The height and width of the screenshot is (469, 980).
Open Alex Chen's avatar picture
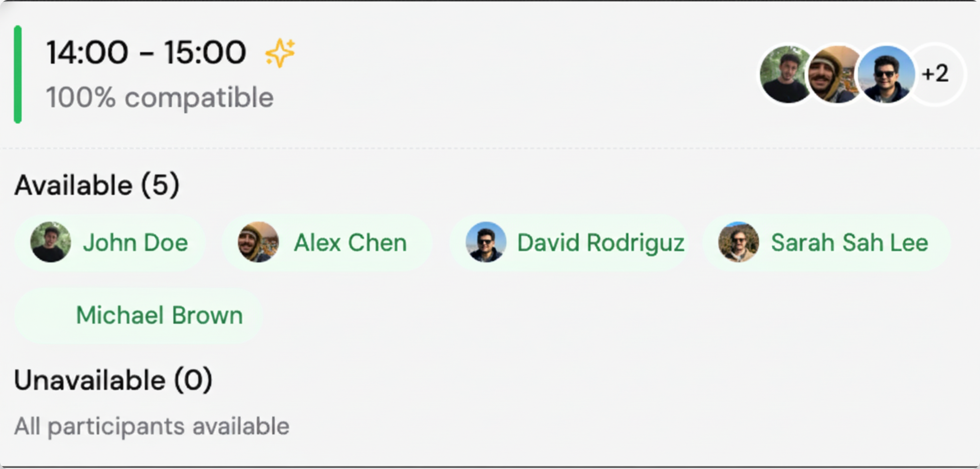(x=258, y=242)
